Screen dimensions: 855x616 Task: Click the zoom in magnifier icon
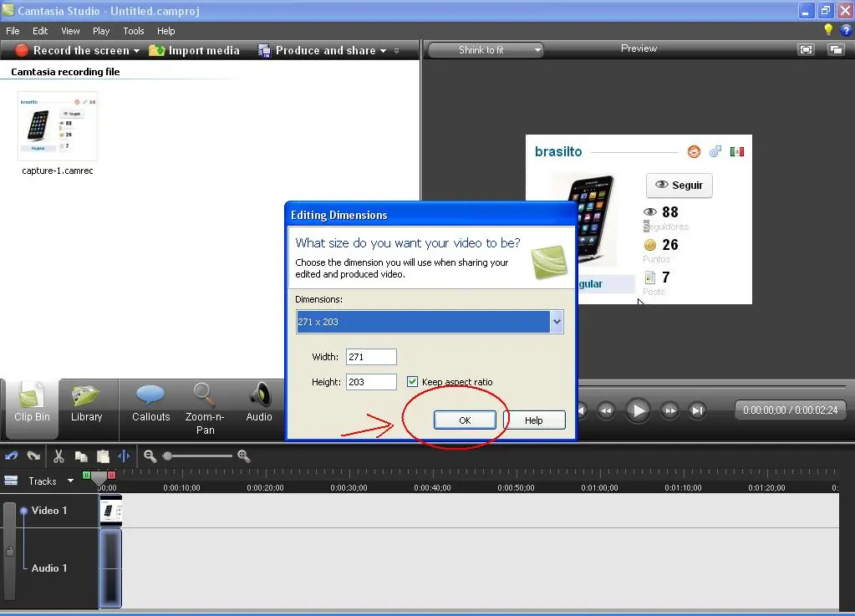click(244, 456)
